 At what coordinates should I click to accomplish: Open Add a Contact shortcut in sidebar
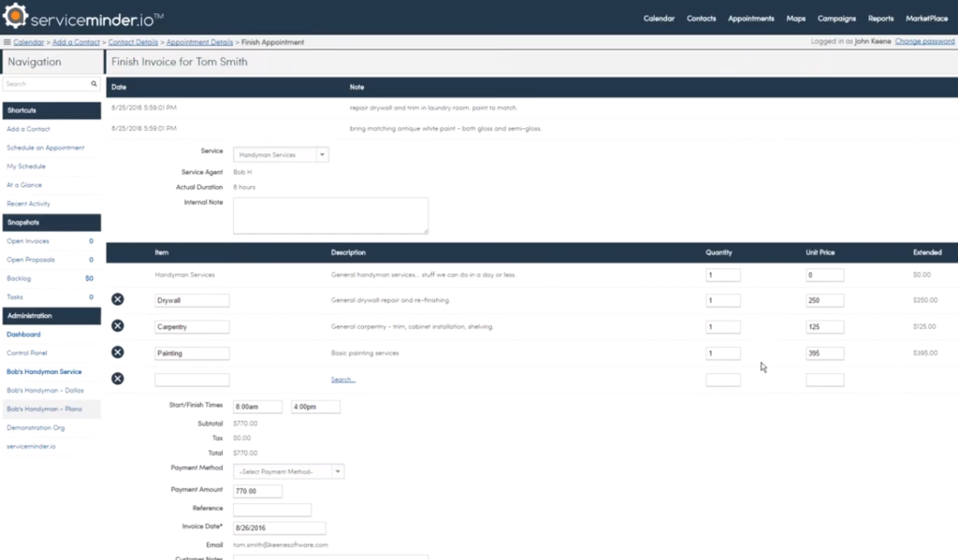(28, 129)
